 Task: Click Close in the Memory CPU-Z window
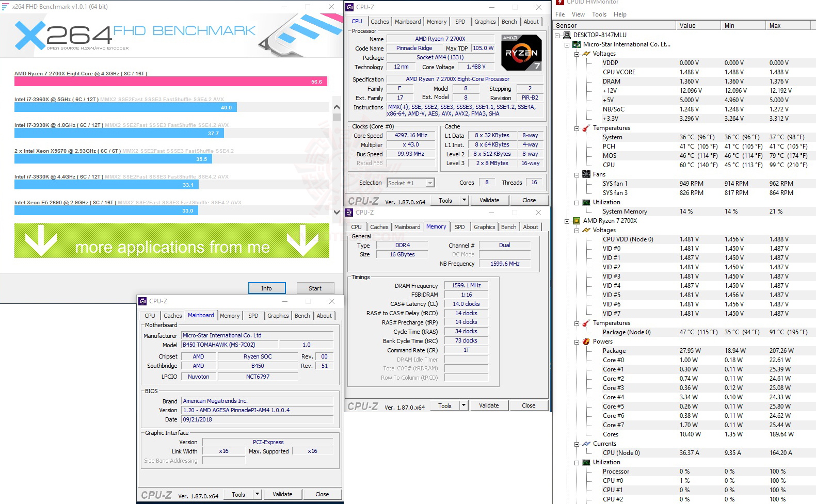click(529, 405)
